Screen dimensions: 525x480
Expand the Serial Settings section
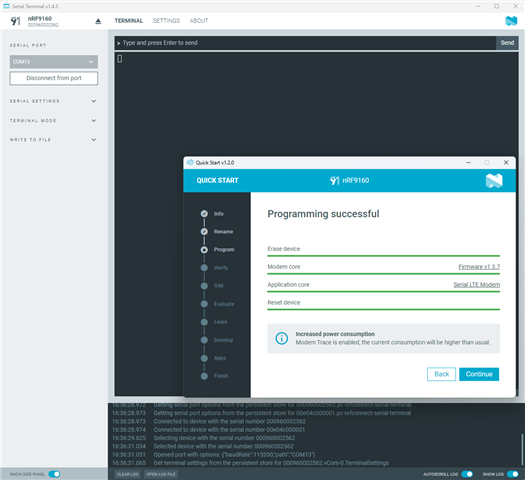[x=53, y=101]
